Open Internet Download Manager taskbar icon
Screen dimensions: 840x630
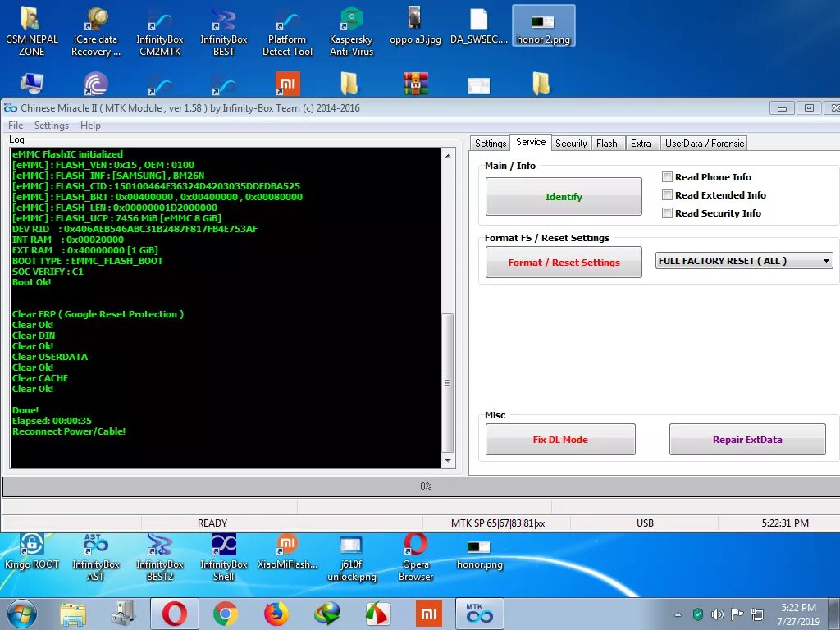click(326, 614)
